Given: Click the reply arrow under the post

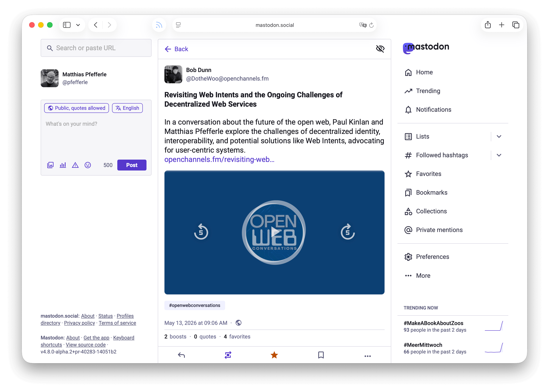Looking at the screenshot, I should click(x=181, y=355).
